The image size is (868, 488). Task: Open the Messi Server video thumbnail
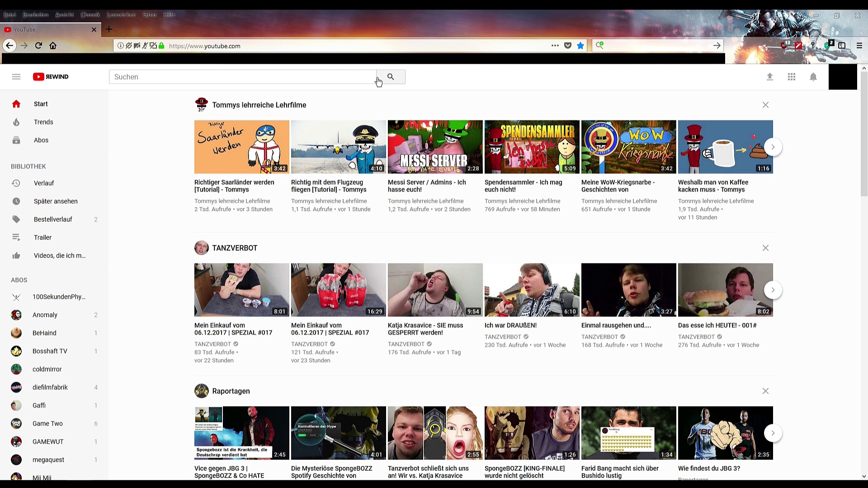pos(435,147)
